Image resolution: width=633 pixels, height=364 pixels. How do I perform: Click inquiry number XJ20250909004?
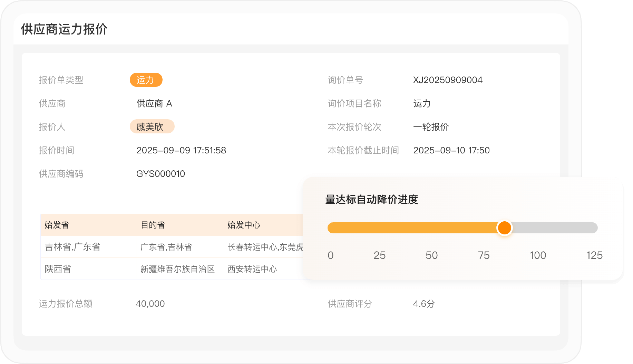(x=448, y=80)
